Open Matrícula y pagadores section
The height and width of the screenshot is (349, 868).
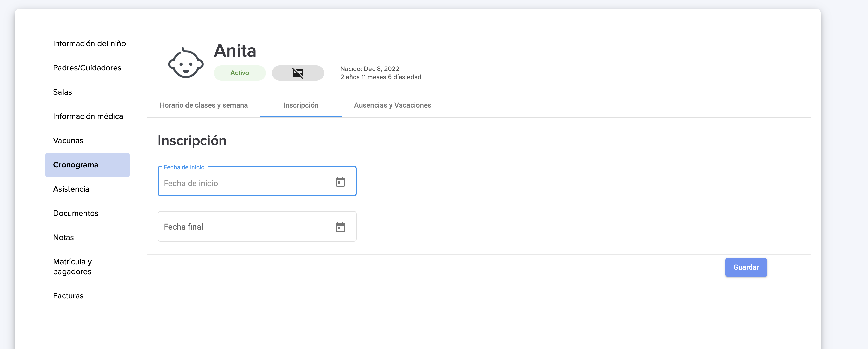(72, 267)
